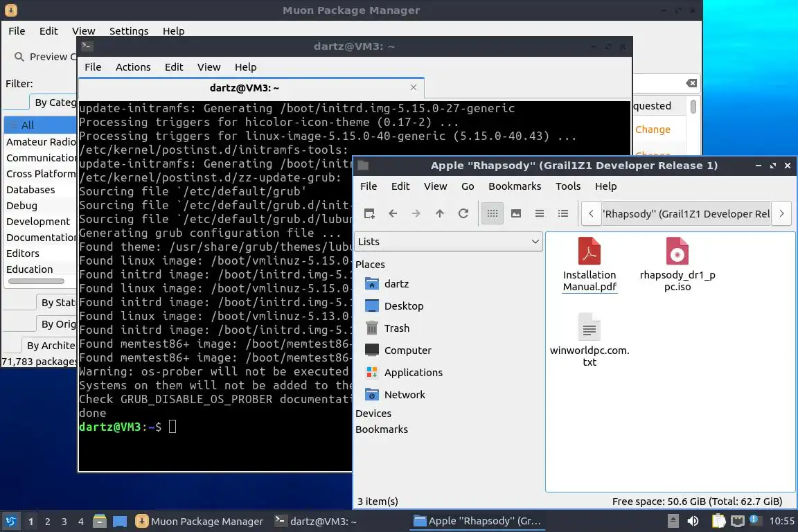This screenshot has width=798, height=532.
Task: Open terminal's Edit menu
Action: click(174, 67)
